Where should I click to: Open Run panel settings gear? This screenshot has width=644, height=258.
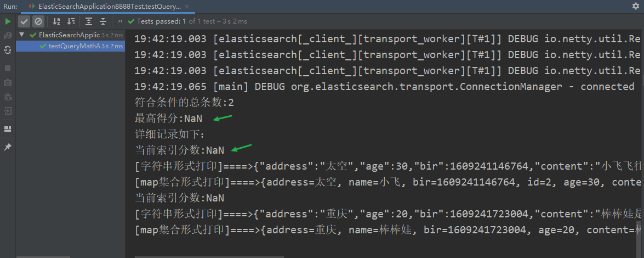click(x=635, y=6)
